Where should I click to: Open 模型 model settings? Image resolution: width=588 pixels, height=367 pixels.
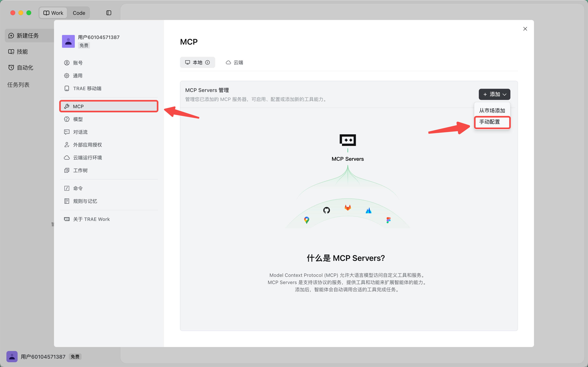pos(109,119)
